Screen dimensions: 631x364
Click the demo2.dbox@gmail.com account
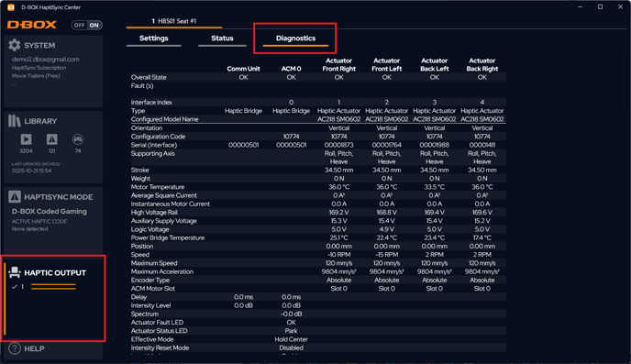click(46, 59)
